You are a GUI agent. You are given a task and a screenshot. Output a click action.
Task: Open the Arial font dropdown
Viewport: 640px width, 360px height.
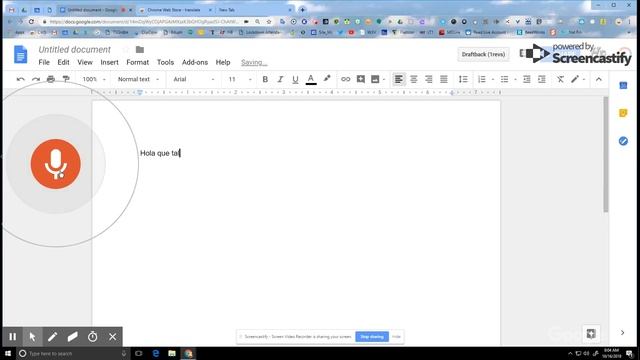(x=194, y=79)
